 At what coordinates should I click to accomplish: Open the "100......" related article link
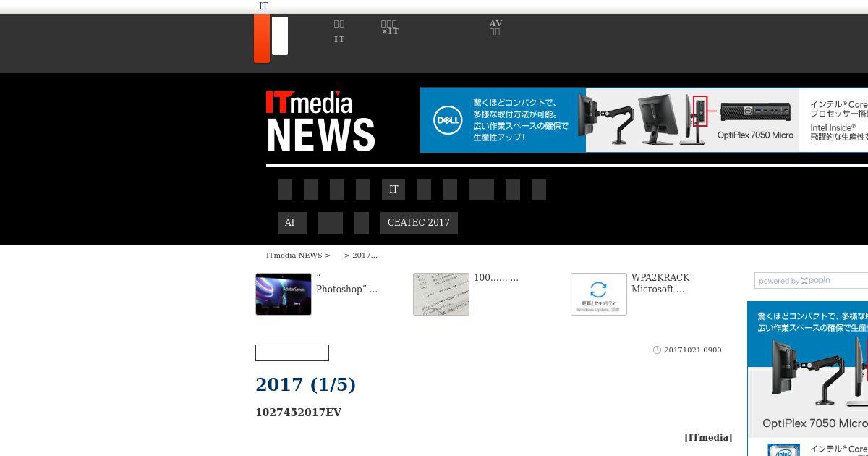496,278
